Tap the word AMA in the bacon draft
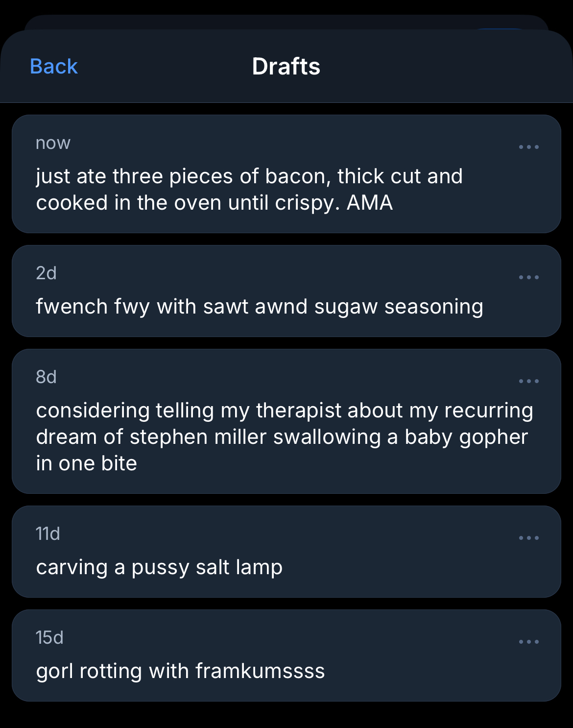The height and width of the screenshot is (728, 573). pos(370,203)
